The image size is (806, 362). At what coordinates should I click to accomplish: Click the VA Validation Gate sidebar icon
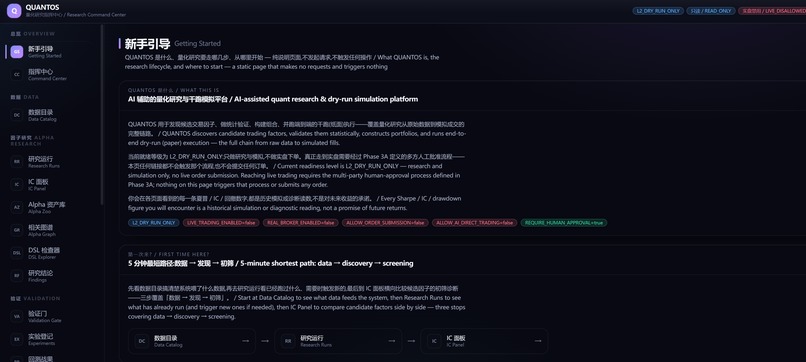click(17, 316)
